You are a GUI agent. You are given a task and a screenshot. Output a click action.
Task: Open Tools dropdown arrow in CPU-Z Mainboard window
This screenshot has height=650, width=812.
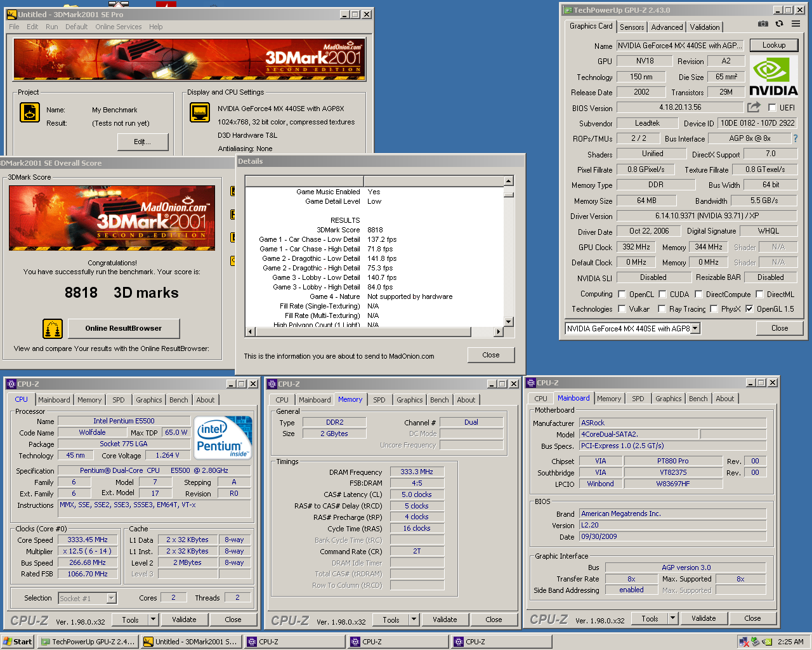[x=672, y=618]
